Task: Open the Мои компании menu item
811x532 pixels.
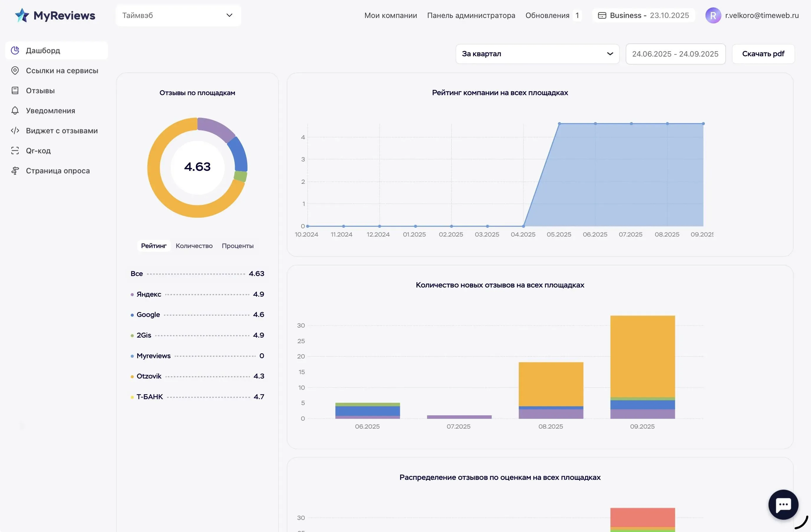Action: coord(390,15)
